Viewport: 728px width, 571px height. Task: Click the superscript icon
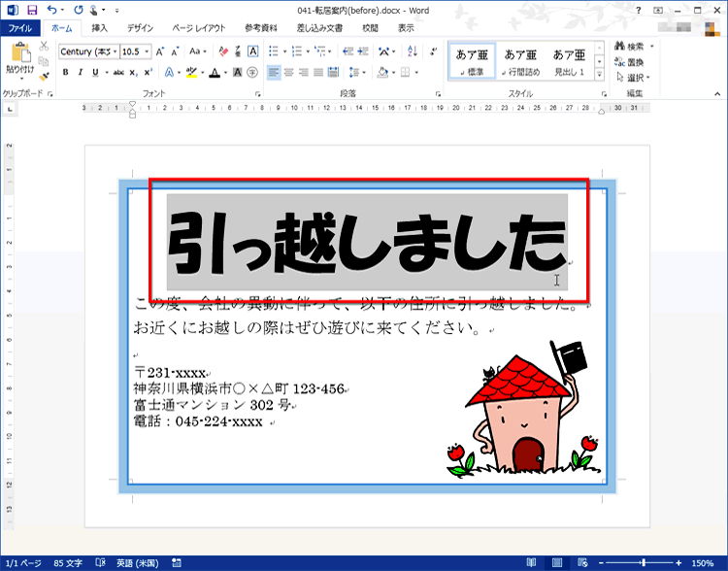pos(149,73)
